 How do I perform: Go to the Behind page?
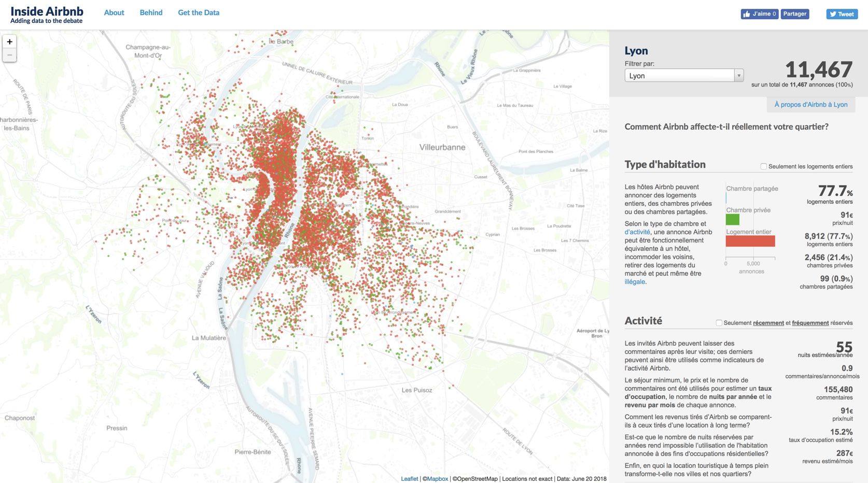tap(151, 12)
